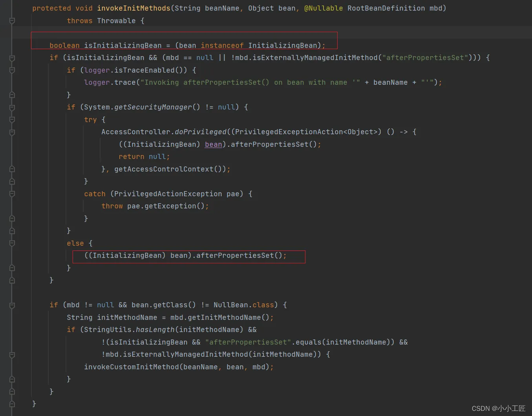Collapse the fold at 'throws Throwable {' line
The height and width of the screenshot is (416, 532).
coord(12,20)
